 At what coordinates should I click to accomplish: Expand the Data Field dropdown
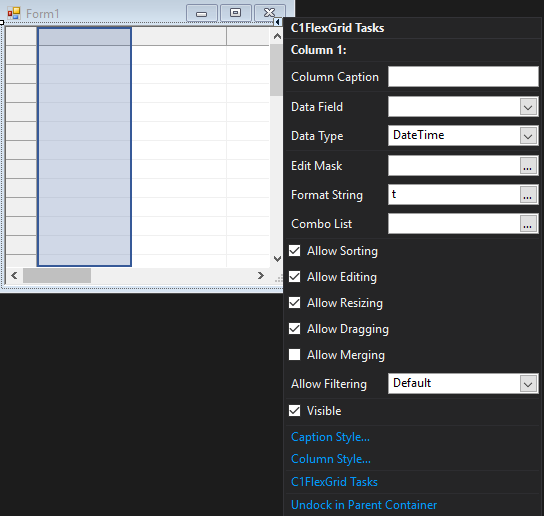click(528, 107)
